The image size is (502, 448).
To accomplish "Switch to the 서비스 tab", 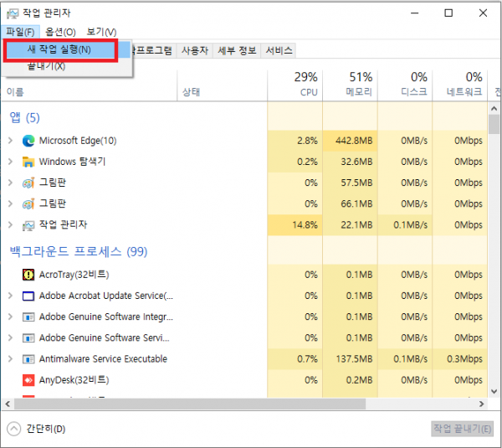I will pyautogui.click(x=279, y=50).
